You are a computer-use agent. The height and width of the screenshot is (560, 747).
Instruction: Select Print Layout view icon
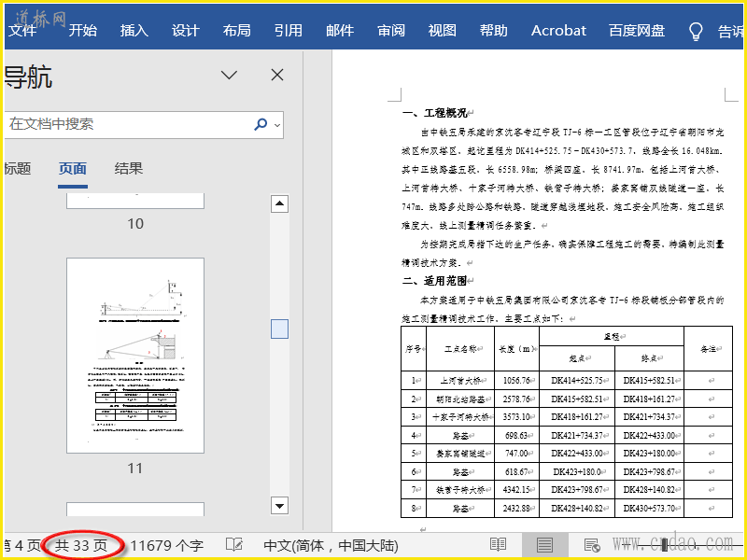coord(544,545)
